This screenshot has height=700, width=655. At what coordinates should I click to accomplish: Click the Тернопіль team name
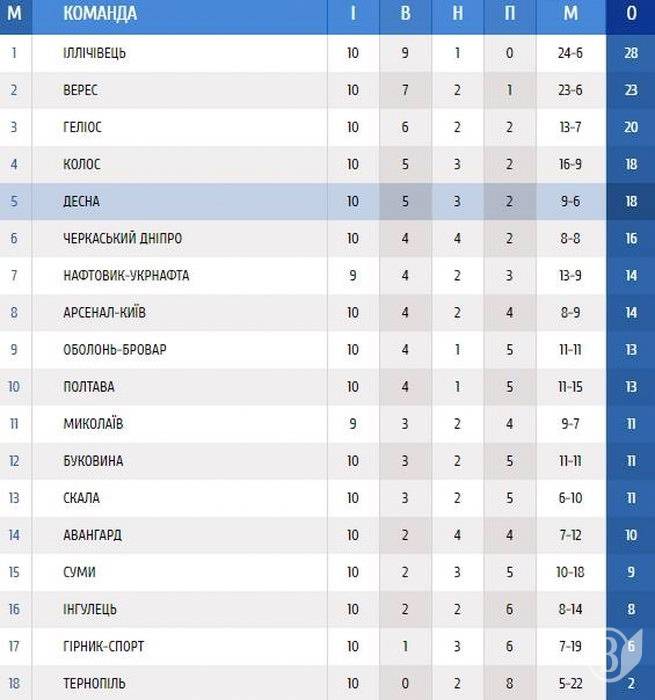click(94, 683)
